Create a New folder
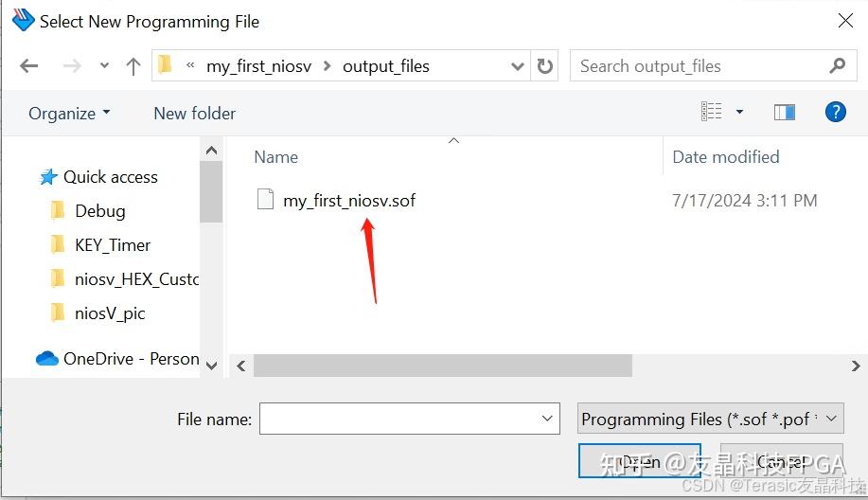Screen dimensions: 868x500 point(195,114)
